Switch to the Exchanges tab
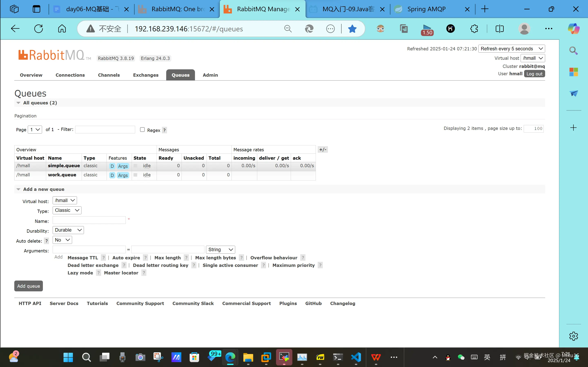The width and height of the screenshot is (588, 367). [x=146, y=75]
